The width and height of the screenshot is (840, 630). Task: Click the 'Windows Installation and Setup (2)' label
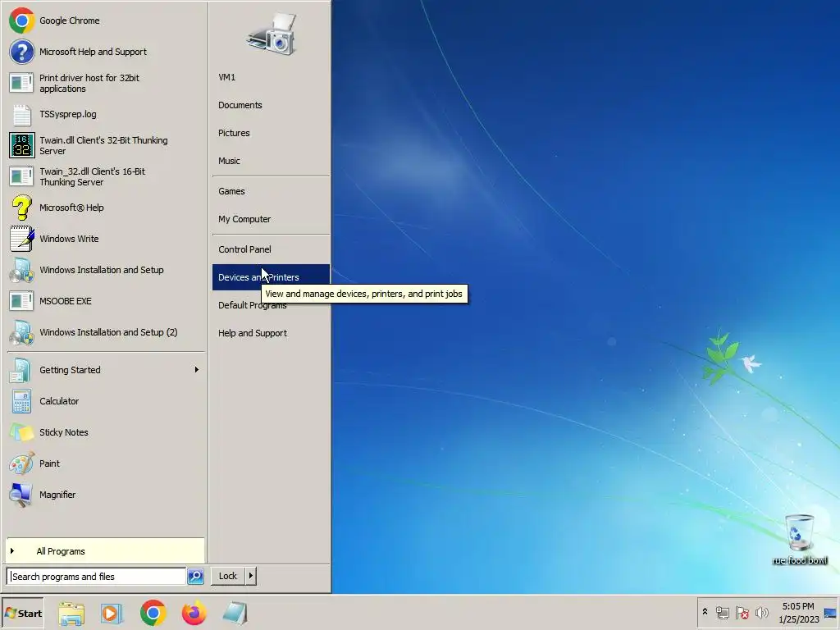click(108, 332)
